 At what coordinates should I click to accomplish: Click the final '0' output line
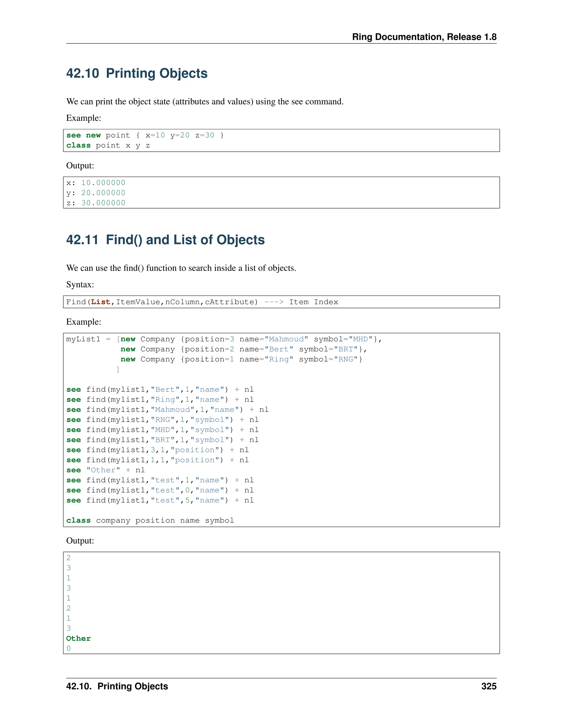click(68, 648)
